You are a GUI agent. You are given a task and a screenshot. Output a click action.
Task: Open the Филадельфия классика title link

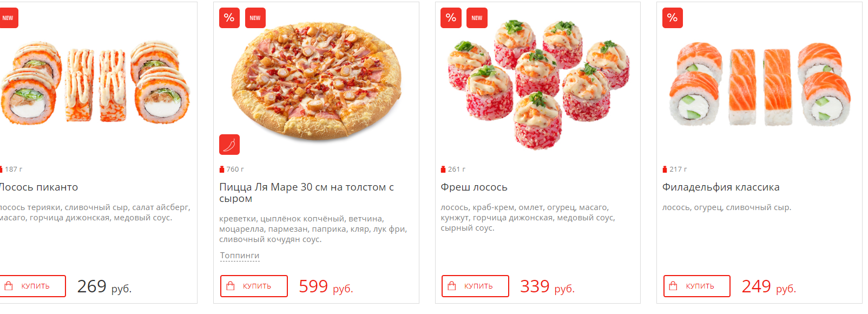coord(720,187)
